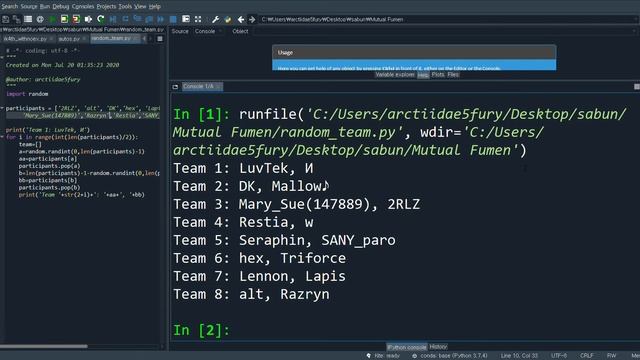Viewport: 640px width, 360px height.
Task: Switch to the IPython console bottom tab
Action: pos(407,347)
